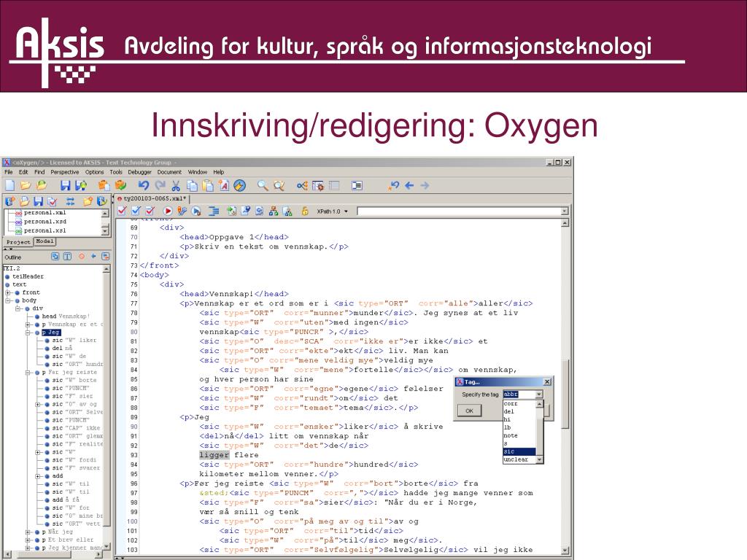The image size is (747, 560).
Task: Click the Open URL globe folder icon
Action: (42, 185)
